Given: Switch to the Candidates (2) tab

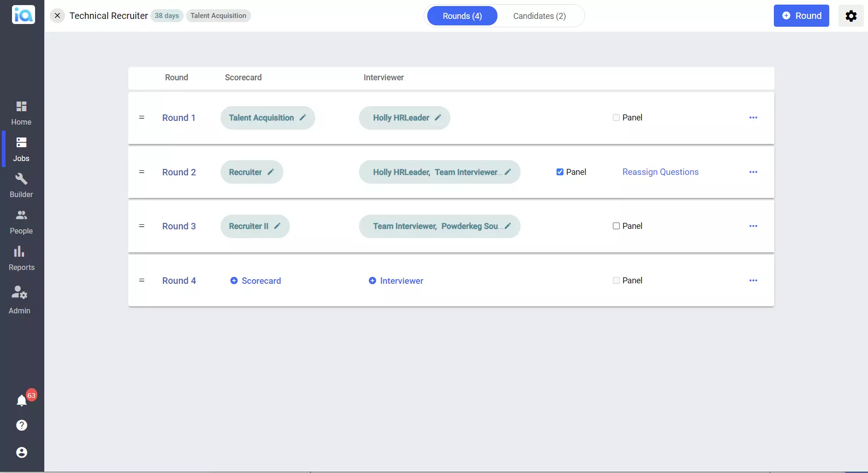Looking at the screenshot, I should tap(539, 16).
